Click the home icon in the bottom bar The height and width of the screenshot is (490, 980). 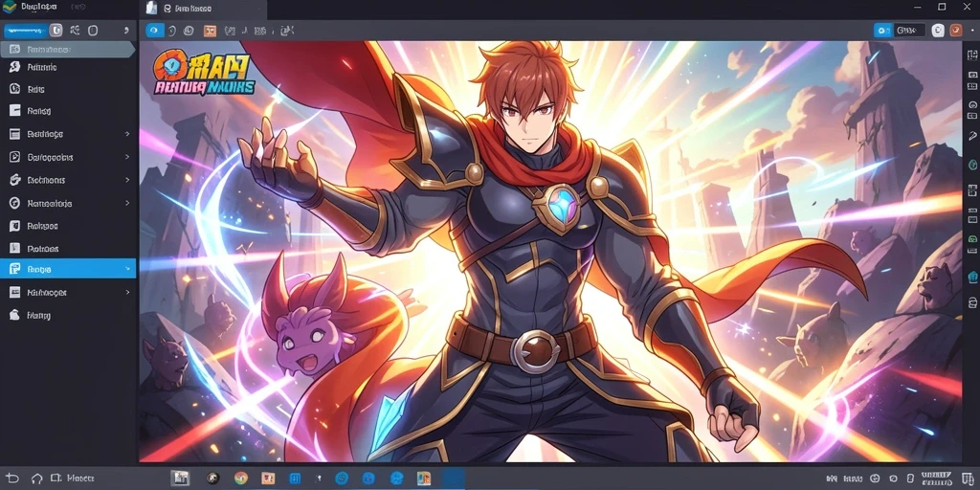(x=36, y=479)
